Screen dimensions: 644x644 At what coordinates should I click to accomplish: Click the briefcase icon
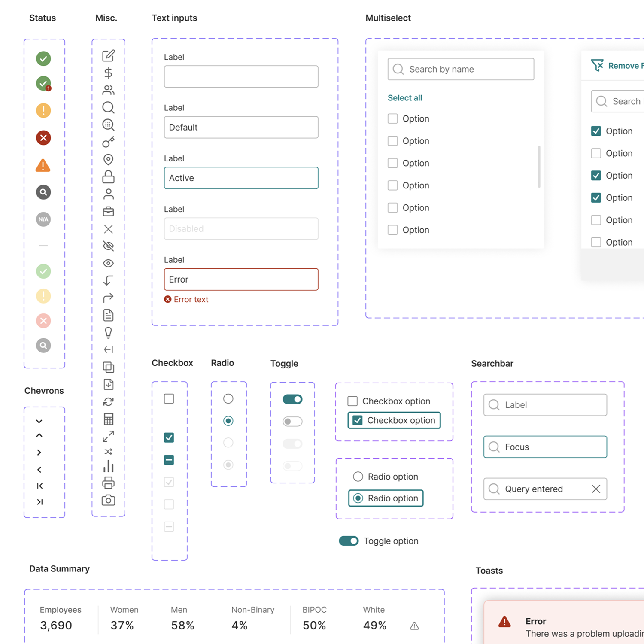(x=108, y=211)
